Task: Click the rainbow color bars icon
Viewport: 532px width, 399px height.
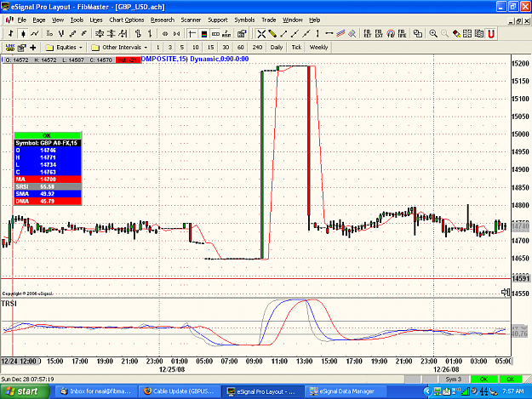Action: point(204,33)
